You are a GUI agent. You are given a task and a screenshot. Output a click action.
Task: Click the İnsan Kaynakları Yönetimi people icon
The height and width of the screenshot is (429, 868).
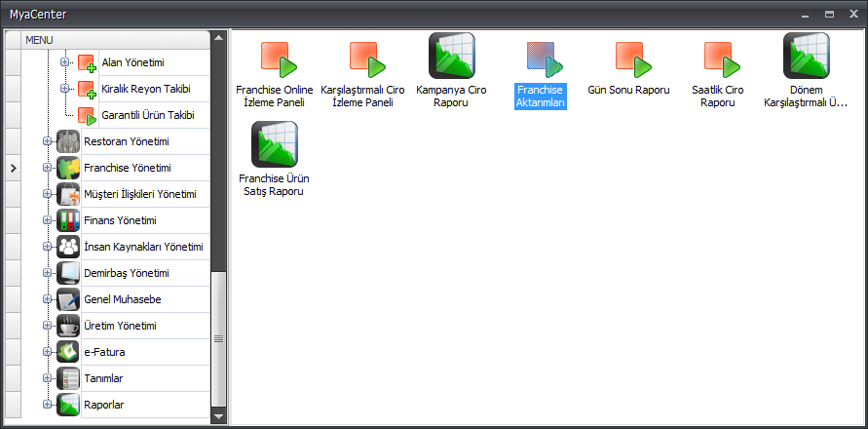tap(68, 247)
